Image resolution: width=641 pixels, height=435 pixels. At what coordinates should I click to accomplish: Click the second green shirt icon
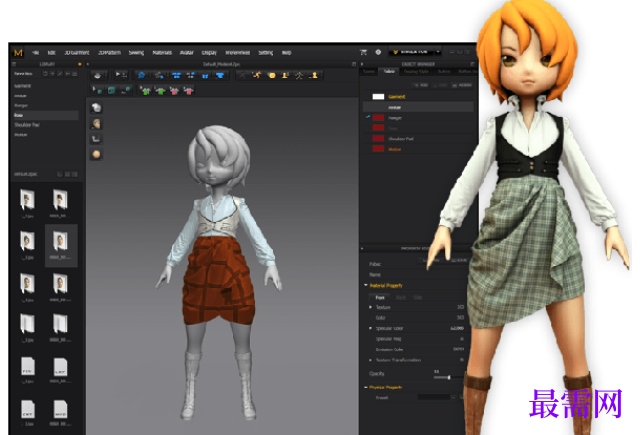point(160,90)
